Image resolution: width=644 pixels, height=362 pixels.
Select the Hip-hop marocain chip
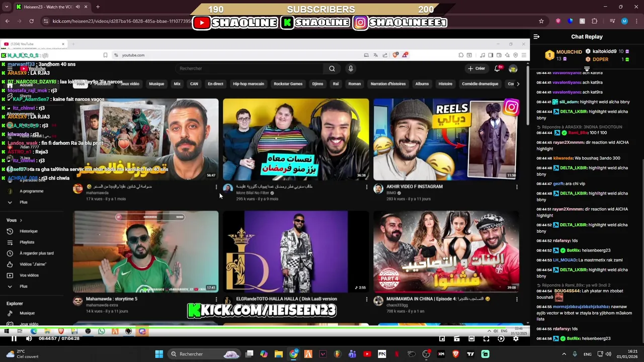click(x=249, y=84)
